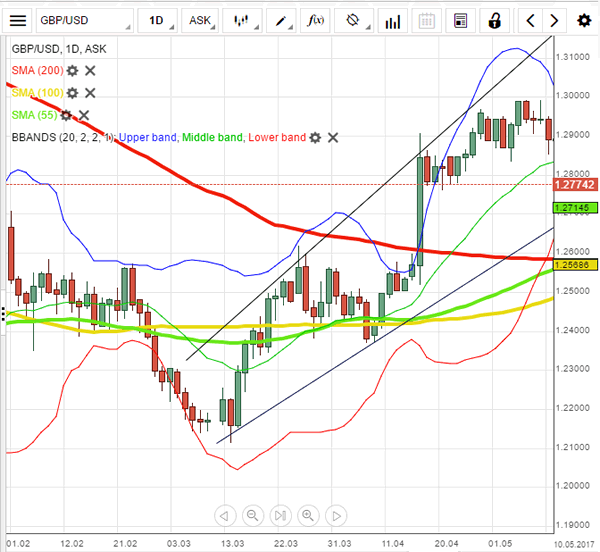Click the 1.19000 price axis label
The width and height of the screenshot is (600, 552).
point(572,524)
